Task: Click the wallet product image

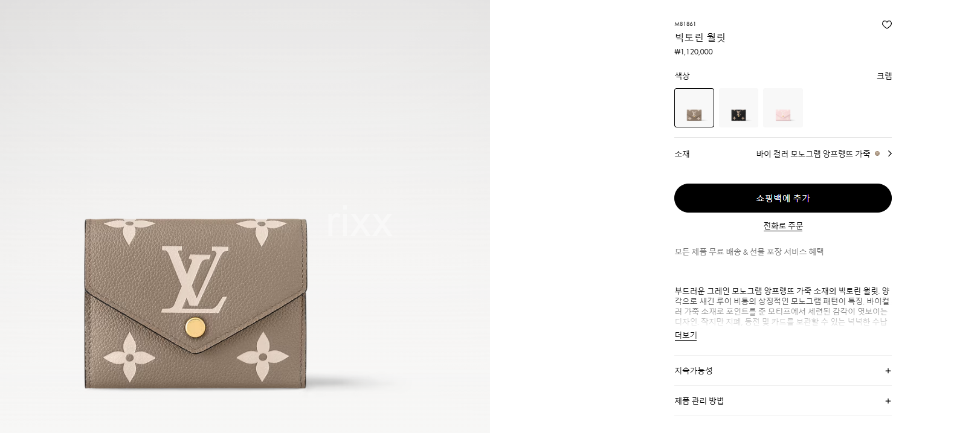Action: tap(195, 303)
